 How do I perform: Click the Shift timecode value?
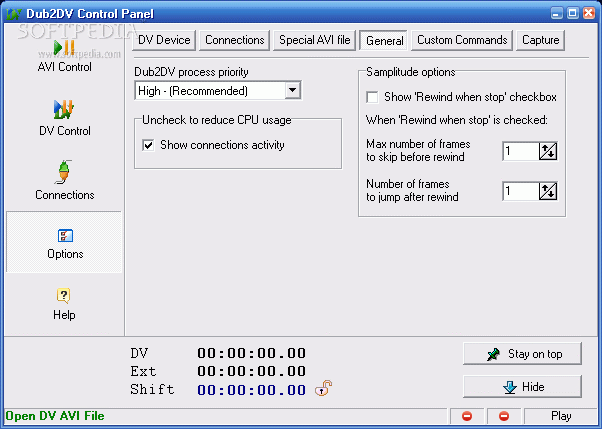[x=251, y=390]
